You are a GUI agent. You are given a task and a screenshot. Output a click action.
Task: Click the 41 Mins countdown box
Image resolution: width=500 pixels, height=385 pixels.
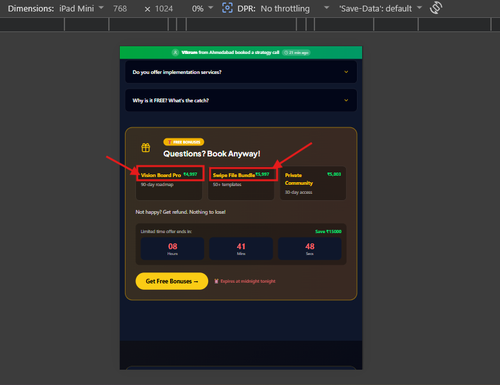click(x=241, y=249)
